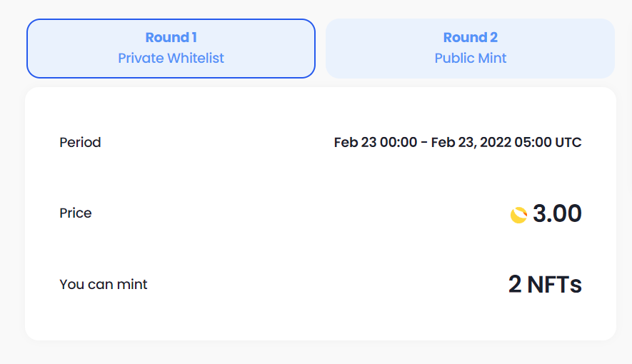Viewport: 632px width, 364px height.
Task: Select the Round 1 Private Whitelist tab
Action: [x=171, y=49]
